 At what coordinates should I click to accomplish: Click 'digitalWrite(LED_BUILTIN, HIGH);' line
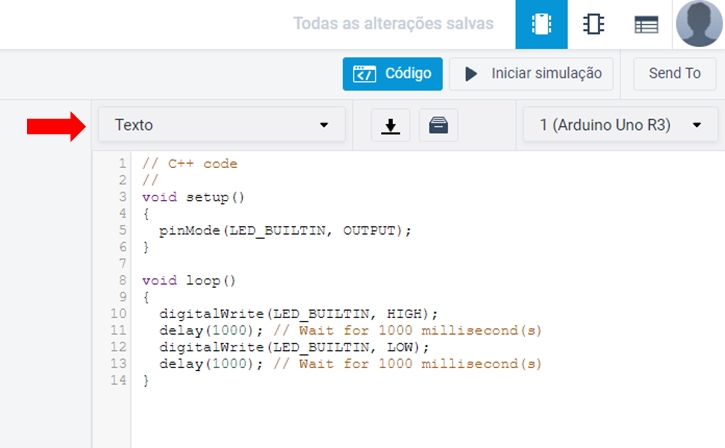point(298,314)
